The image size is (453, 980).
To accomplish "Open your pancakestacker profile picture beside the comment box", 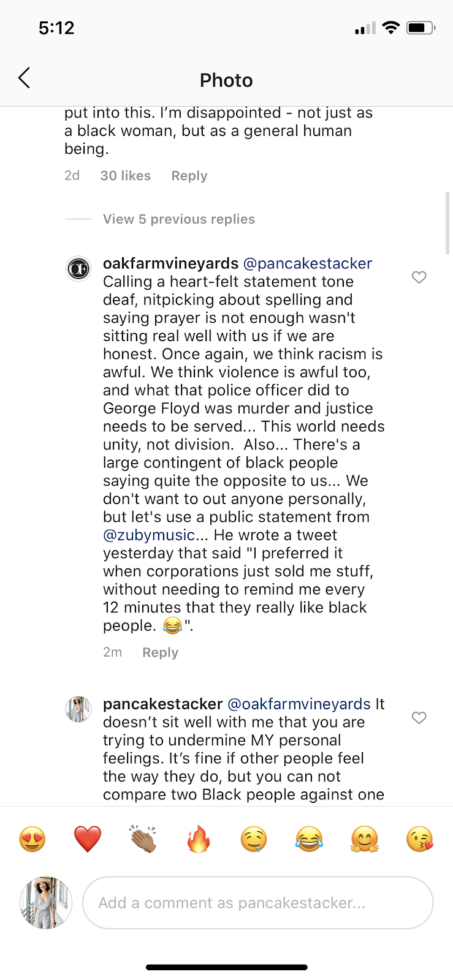I will click(x=45, y=902).
